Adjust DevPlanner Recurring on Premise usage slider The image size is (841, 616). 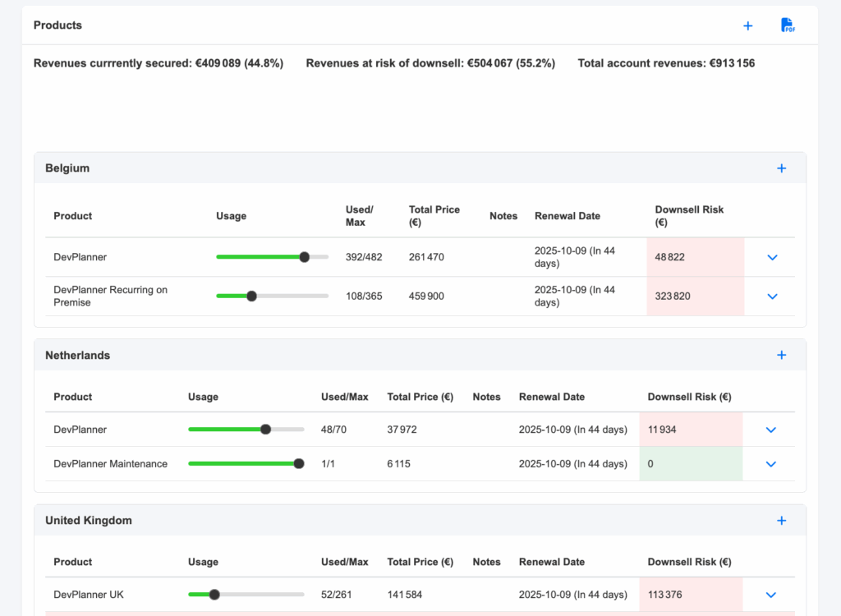coord(251,296)
